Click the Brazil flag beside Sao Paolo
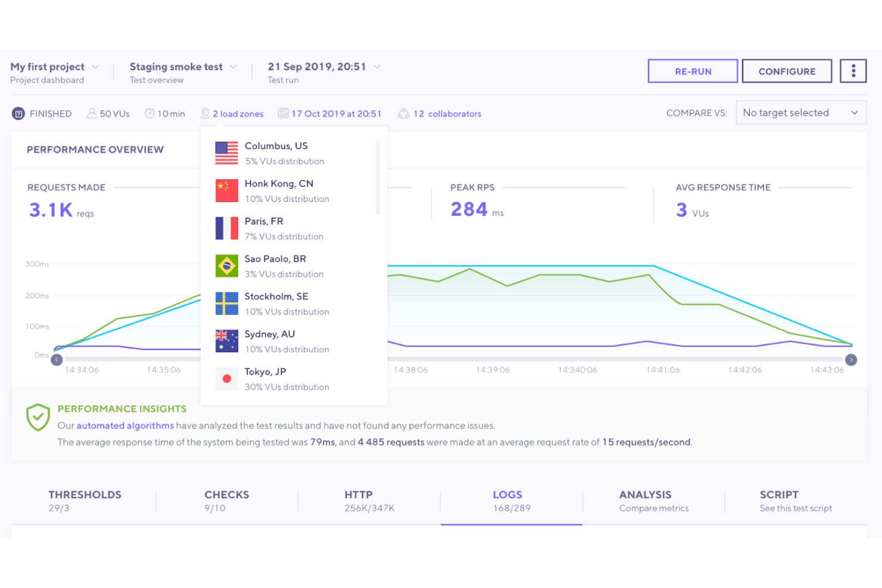The height and width of the screenshot is (588, 882). pyautogui.click(x=226, y=266)
